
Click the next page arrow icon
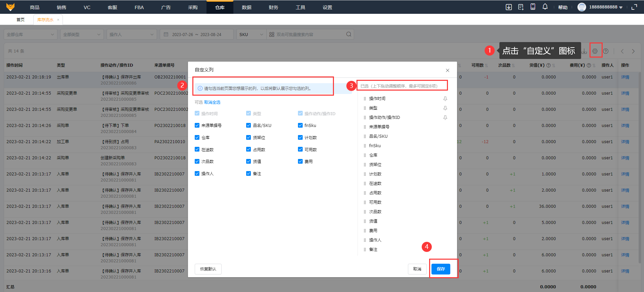point(633,51)
